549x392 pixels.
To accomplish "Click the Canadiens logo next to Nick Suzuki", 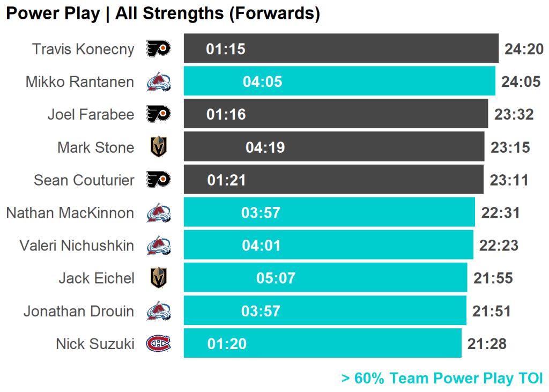I will pyautogui.click(x=159, y=344).
